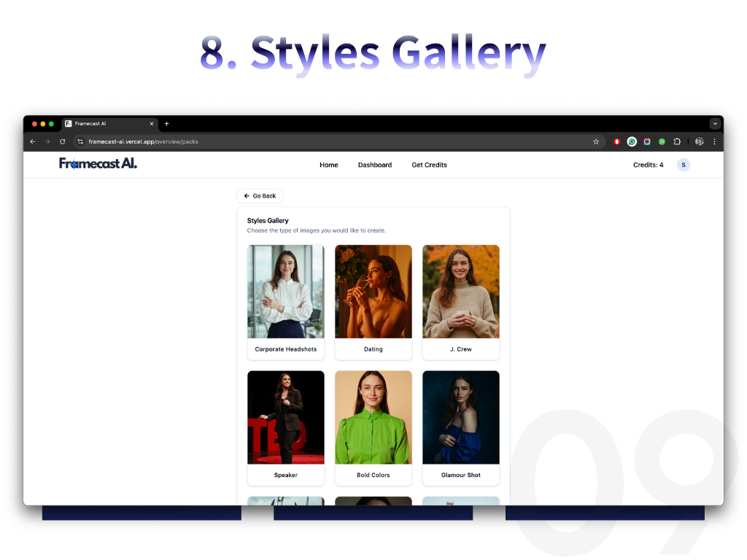The width and height of the screenshot is (747, 560).
Task: Click the red macOS close window button
Action: click(34, 124)
